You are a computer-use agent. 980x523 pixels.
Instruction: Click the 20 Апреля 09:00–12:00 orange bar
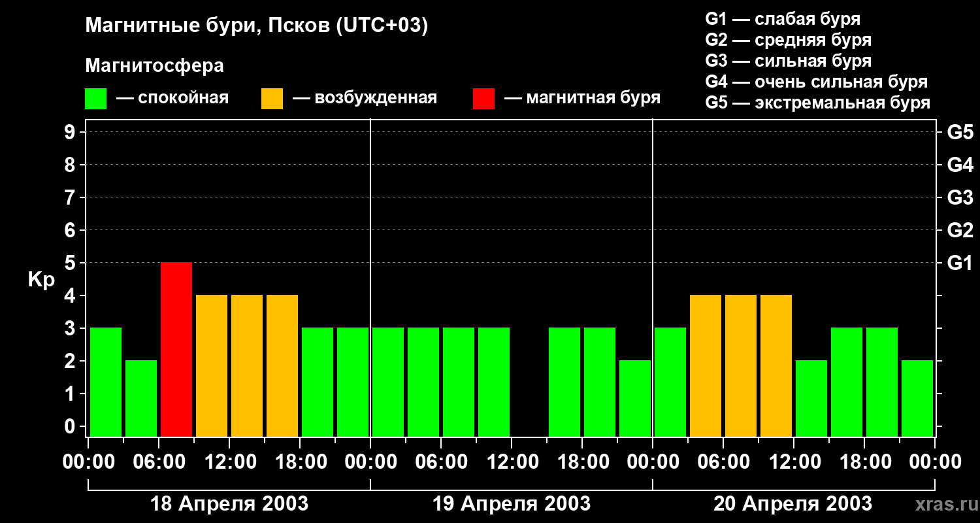click(776, 365)
